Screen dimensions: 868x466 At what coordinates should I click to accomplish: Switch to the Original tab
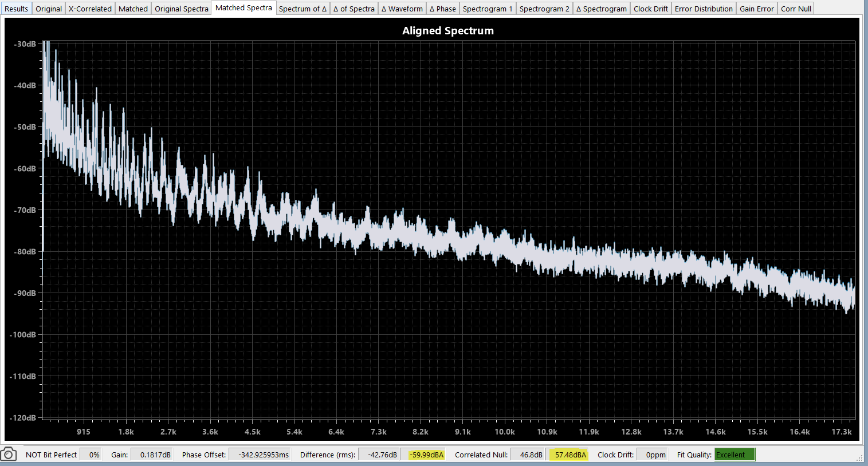tap(49, 9)
